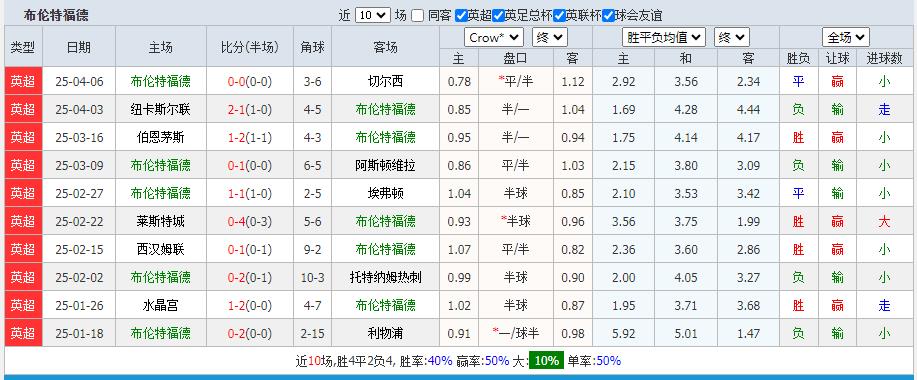Viewport: 917px width, 380px height.
Task: Open the 终 dropdown next to Crow*
Action: 550,38
